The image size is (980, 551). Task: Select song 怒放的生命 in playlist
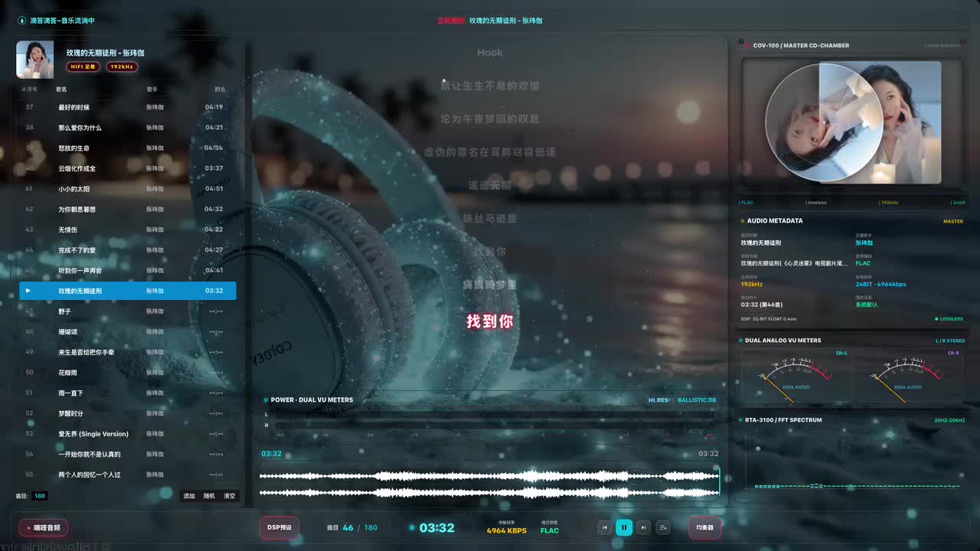[x=128, y=148]
